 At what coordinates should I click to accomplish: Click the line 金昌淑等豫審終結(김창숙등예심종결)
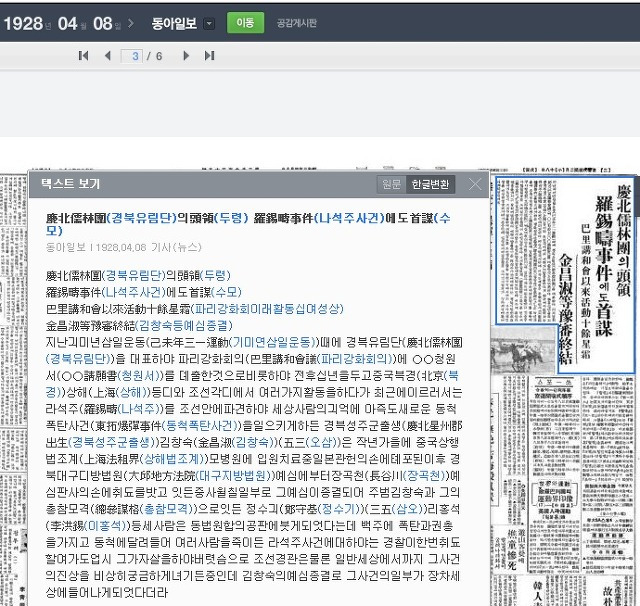139,326
